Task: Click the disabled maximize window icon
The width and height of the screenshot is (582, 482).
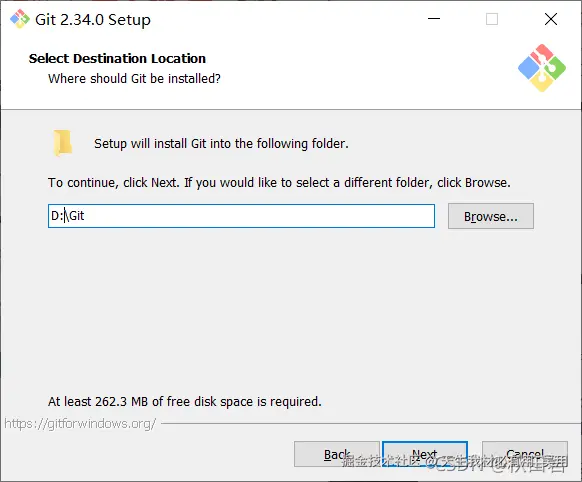Action: 492,19
